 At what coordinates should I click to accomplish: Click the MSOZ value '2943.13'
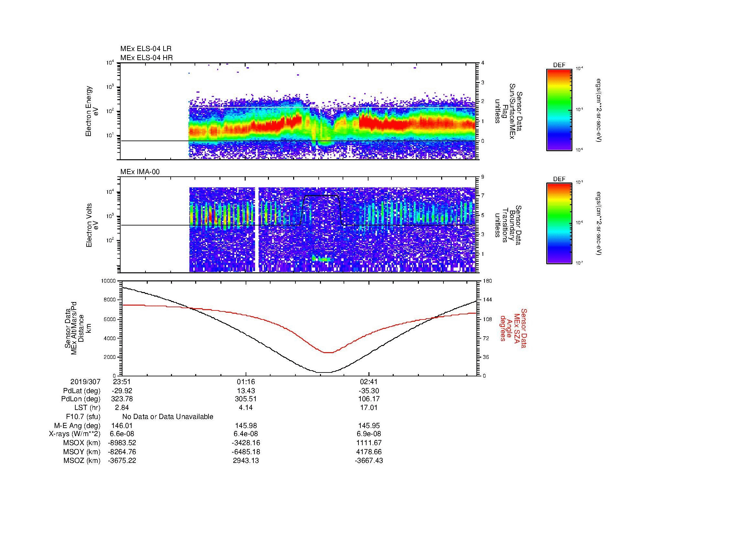coord(246,461)
